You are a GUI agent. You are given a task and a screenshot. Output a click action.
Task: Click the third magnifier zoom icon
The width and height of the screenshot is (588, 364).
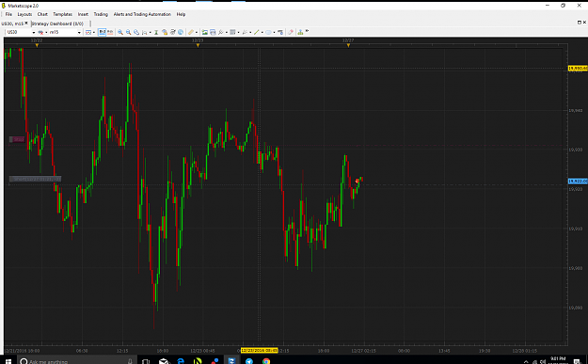coord(136,32)
